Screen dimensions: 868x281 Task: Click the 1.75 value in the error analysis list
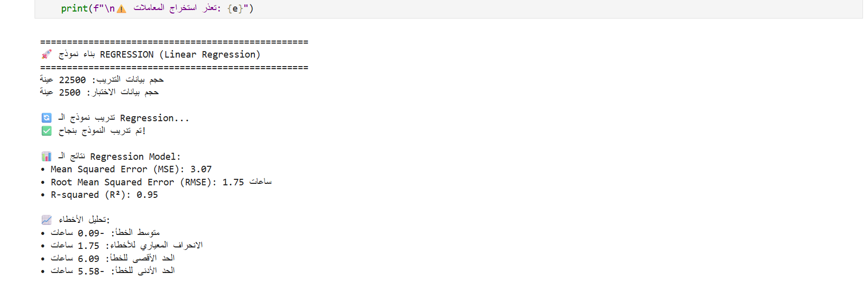pos(88,246)
